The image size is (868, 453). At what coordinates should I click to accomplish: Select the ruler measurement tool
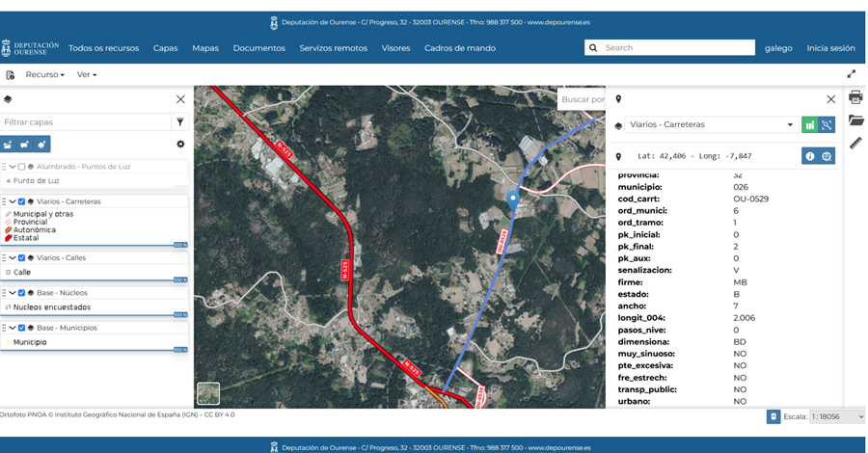[x=855, y=144]
